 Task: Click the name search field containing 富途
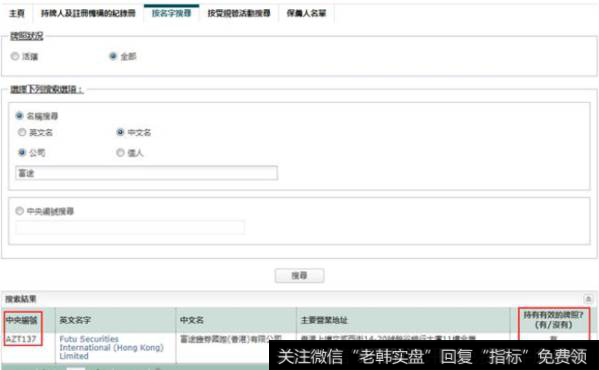(x=146, y=173)
